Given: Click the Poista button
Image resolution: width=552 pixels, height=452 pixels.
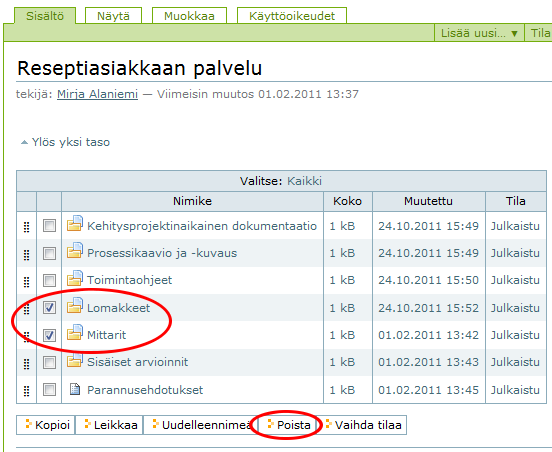Looking at the screenshot, I should [289, 425].
